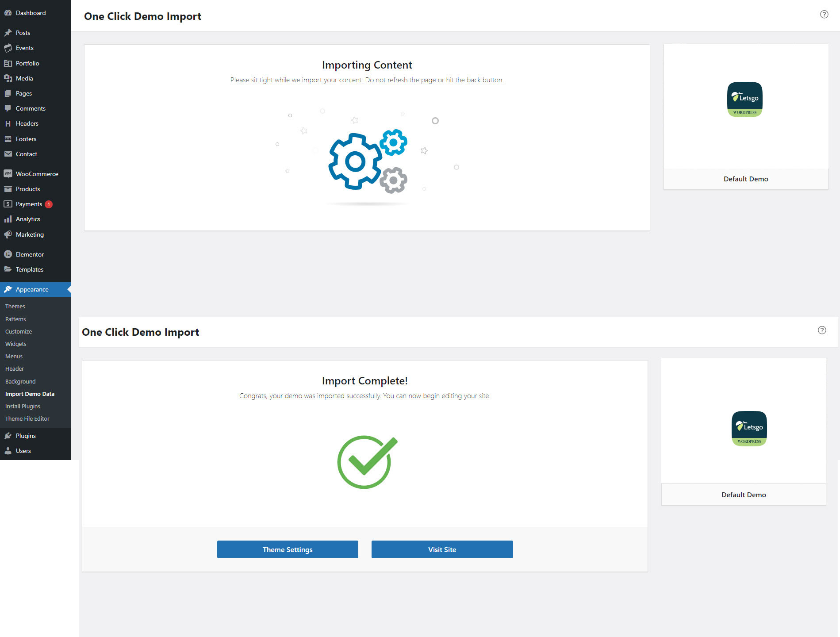This screenshot has width=840, height=637.
Task: Go to Customize under Appearance
Action: 19,331
